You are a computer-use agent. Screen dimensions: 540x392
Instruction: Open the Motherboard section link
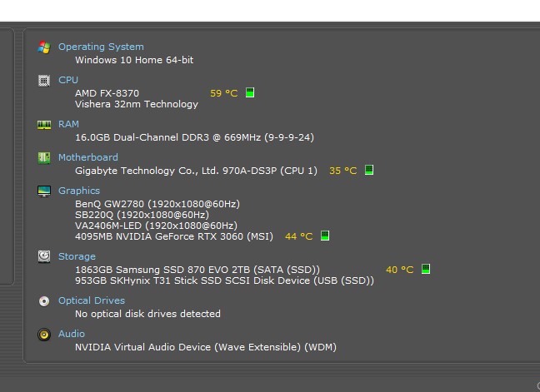tap(88, 157)
